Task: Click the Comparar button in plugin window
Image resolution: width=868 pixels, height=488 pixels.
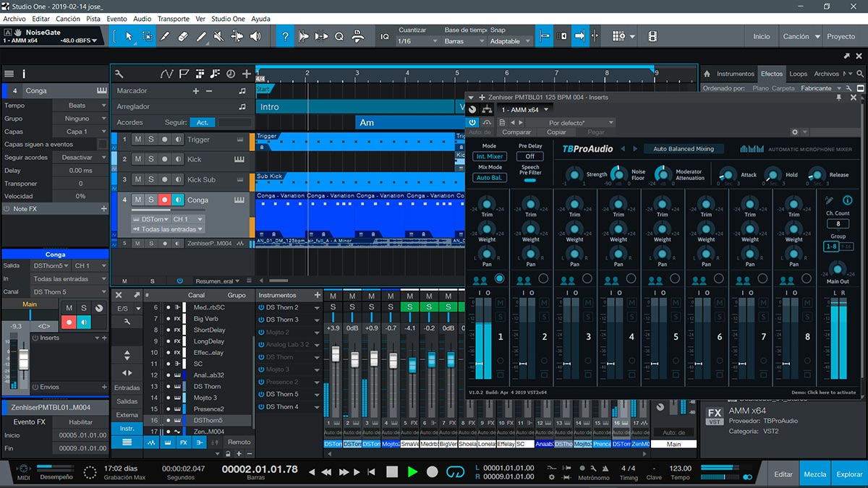Action: pos(516,132)
